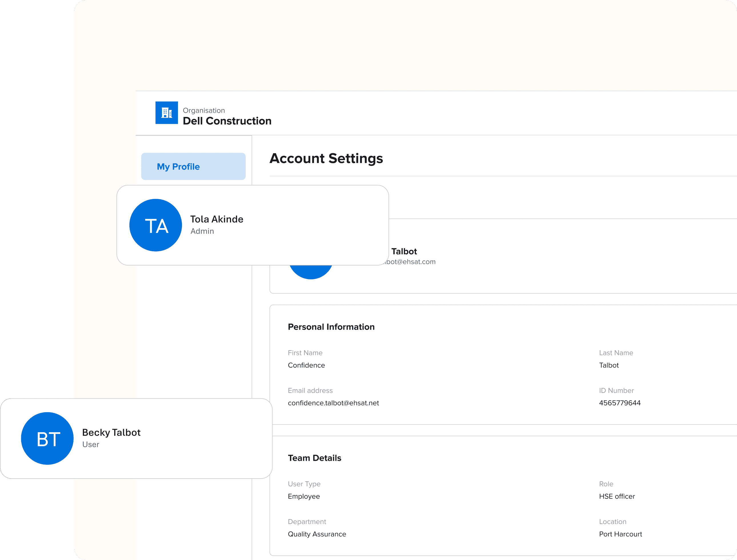
Task: Click the Account Settings heading
Action: click(326, 158)
